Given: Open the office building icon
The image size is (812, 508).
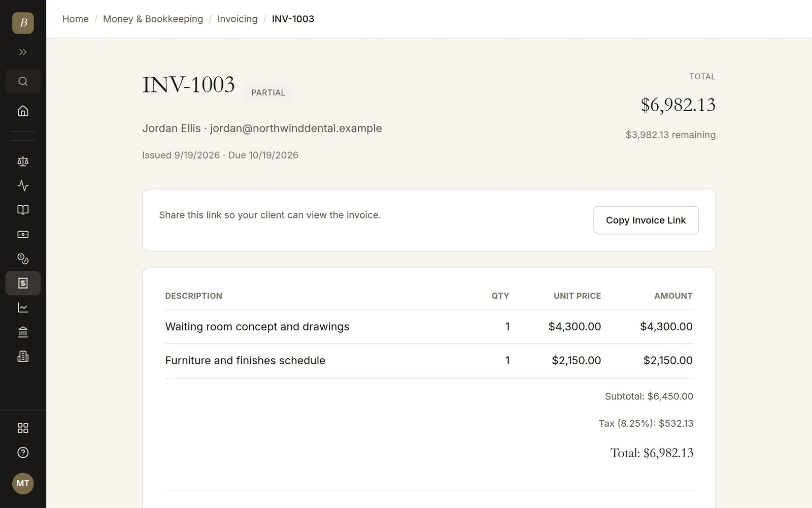Looking at the screenshot, I should pos(23,356).
